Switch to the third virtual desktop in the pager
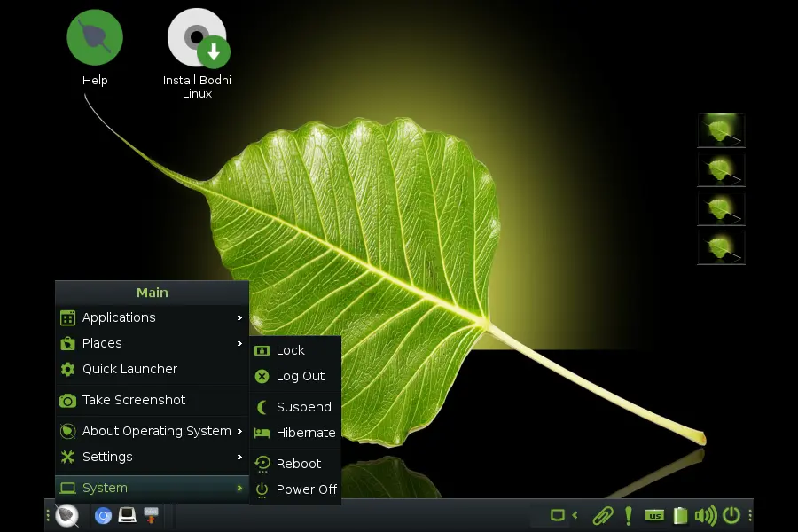 (721, 208)
